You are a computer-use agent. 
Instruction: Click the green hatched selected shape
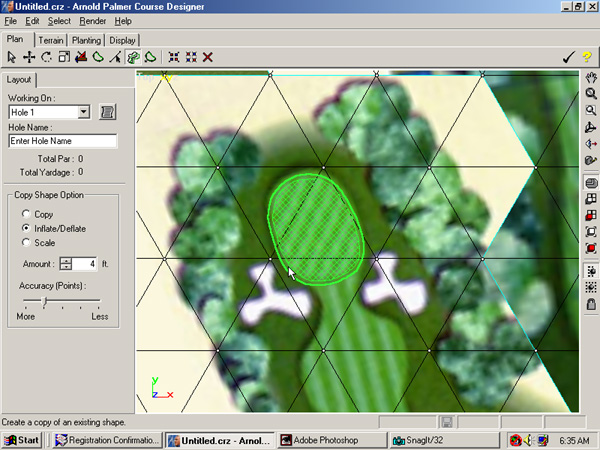(316, 230)
